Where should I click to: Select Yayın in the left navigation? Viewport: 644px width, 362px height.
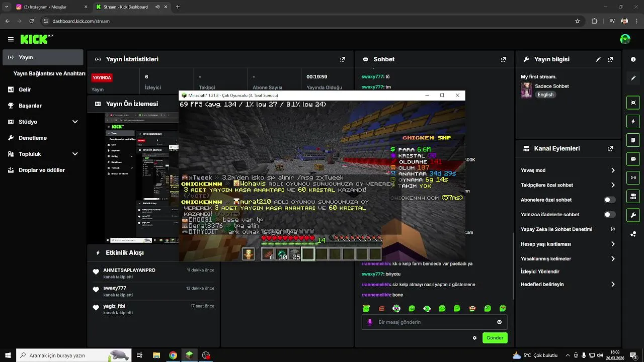43,57
